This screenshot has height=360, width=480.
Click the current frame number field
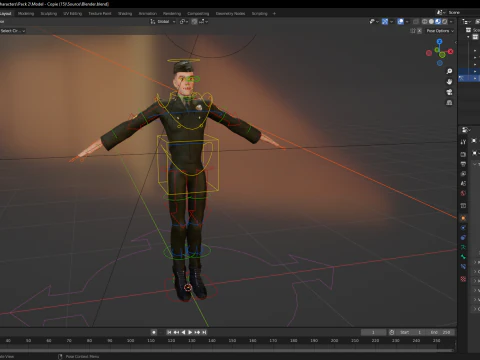[x=373, y=332]
